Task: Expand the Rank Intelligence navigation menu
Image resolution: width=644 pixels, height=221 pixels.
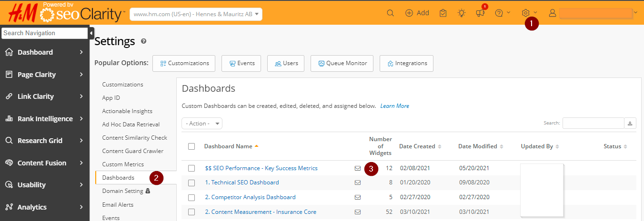Action: (45, 119)
